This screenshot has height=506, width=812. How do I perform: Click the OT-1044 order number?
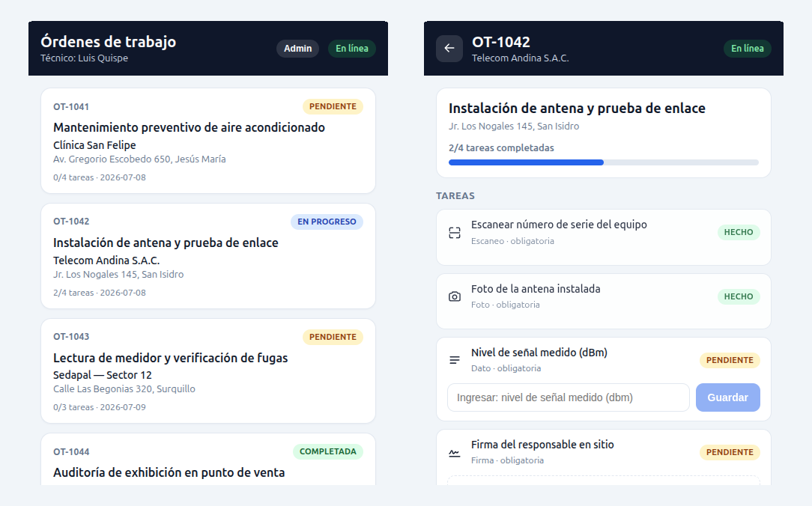71,452
